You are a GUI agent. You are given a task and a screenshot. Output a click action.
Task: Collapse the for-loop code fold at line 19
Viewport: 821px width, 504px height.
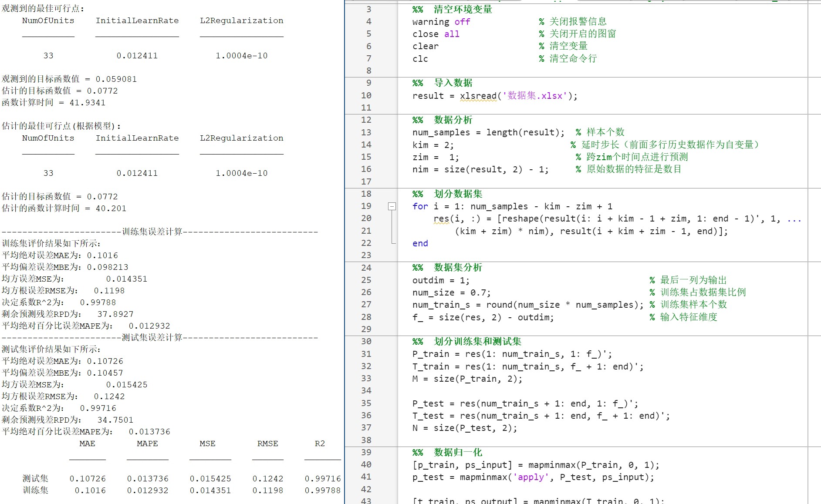(x=392, y=206)
